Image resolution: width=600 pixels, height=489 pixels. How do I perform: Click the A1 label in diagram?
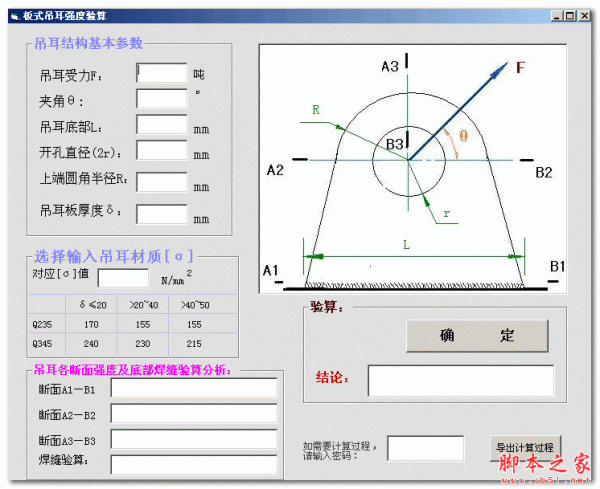271,271
